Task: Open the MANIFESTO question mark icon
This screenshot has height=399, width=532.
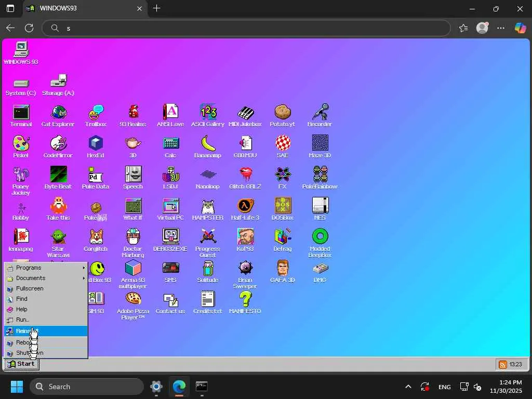Action: coord(245,303)
